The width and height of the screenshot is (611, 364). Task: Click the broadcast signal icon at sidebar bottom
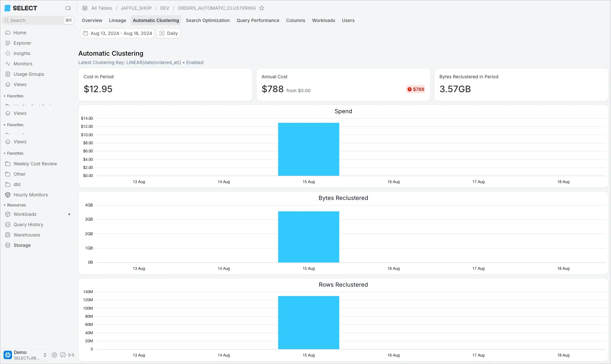tap(71, 355)
